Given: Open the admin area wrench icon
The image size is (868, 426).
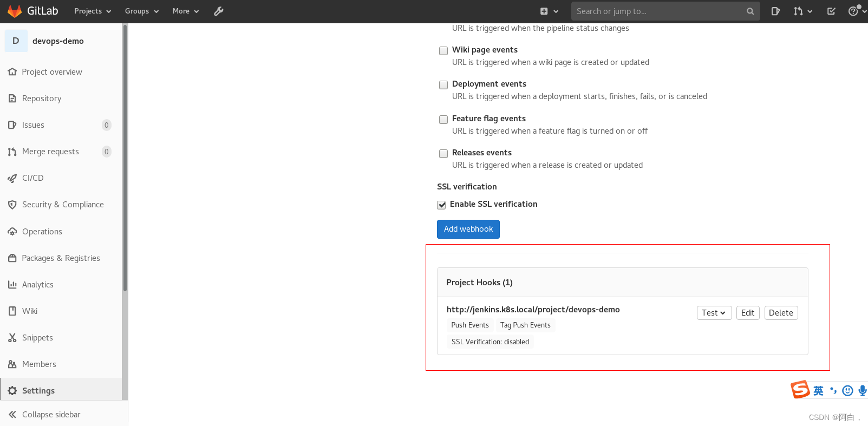Looking at the screenshot, I should pos(219,11).
